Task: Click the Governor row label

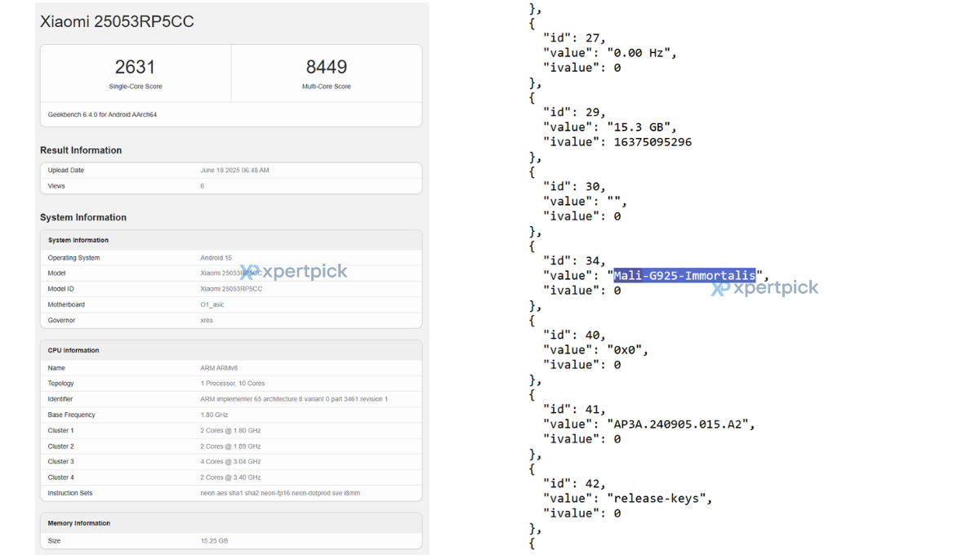Action: click(x=61, y=320)
